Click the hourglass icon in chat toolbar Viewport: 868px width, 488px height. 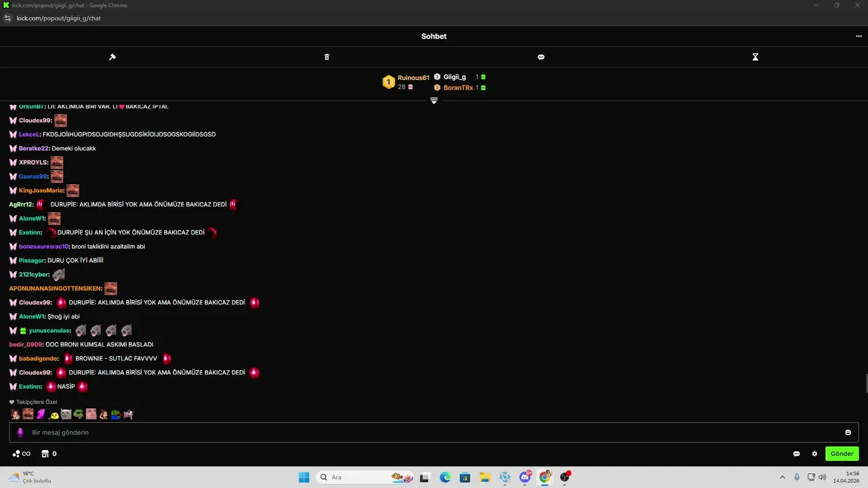click(x=755, y=57)
